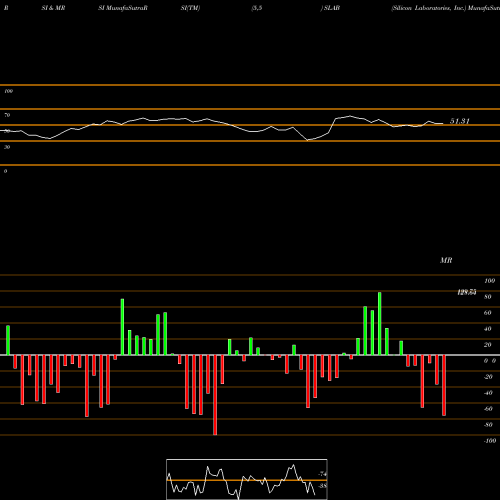Click the RSI axis label 100

9,91
